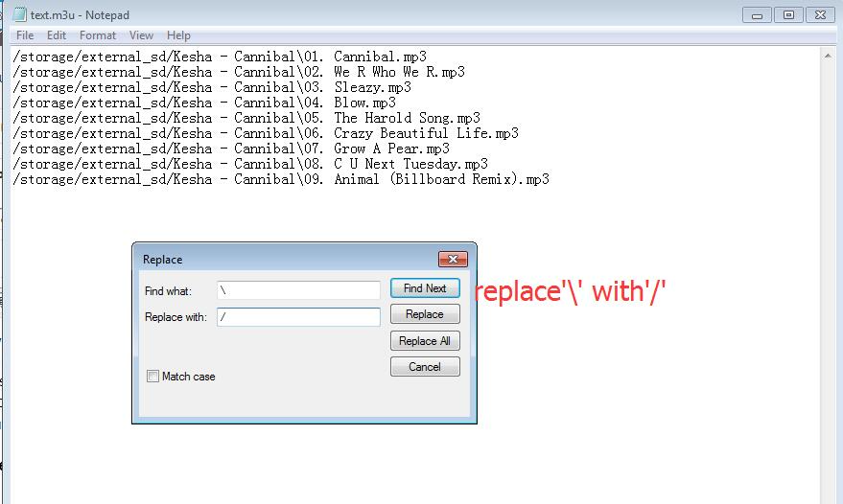Click the line ending '03. Sleazy.mp3'
This screenshot has height=504, width=843.
pos(212,87)
